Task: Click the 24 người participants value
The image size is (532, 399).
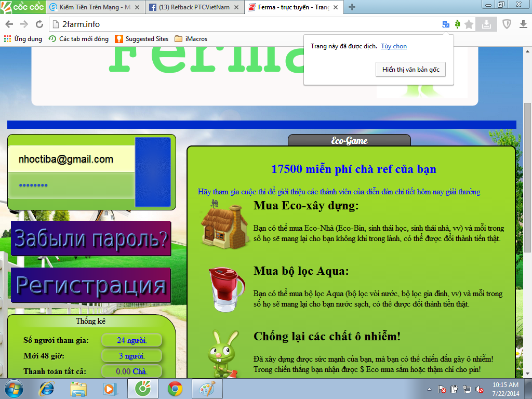Action: 131,340
